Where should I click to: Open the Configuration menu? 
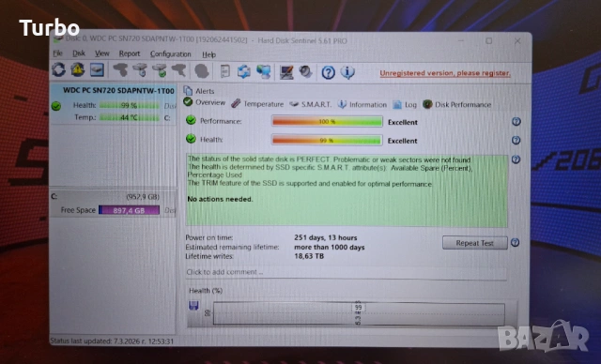click(x=170, y=54)
